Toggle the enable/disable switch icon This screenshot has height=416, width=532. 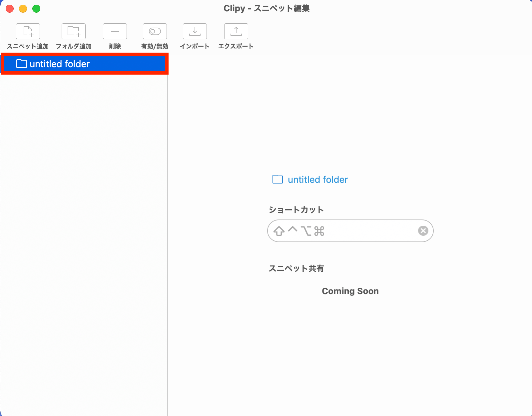coord(155,31)
